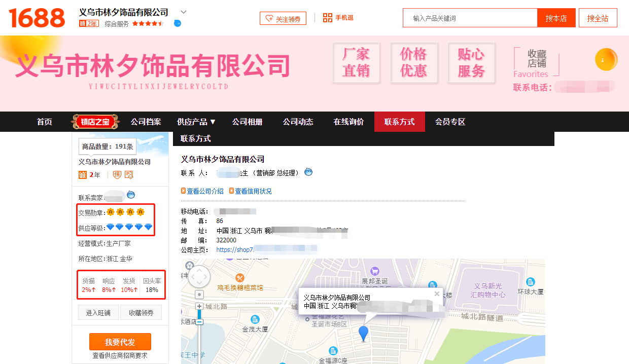Close the map info popup
The image size is (629, 364).
437,294
